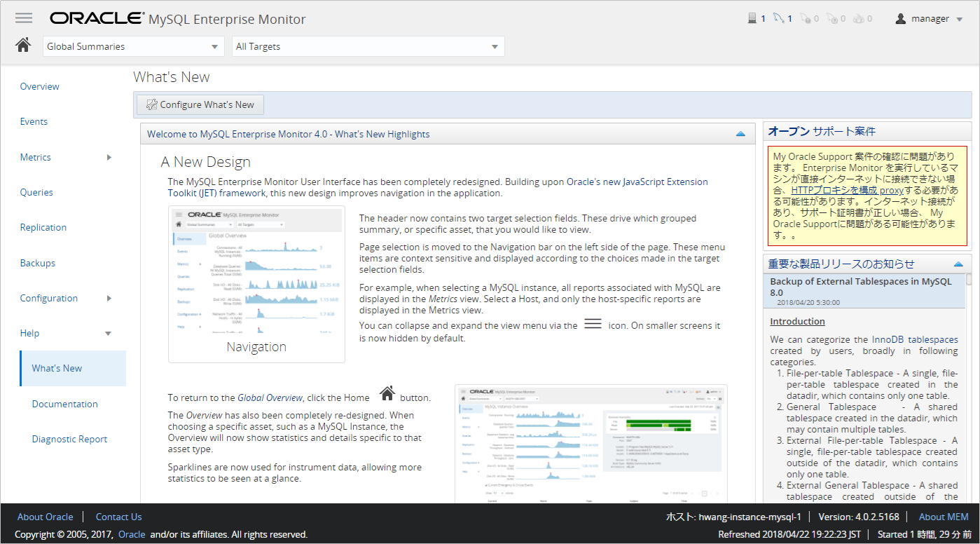Collapse the Welcome What's New Highlights panel
This screenshot has width=980, height=544.
740,134
